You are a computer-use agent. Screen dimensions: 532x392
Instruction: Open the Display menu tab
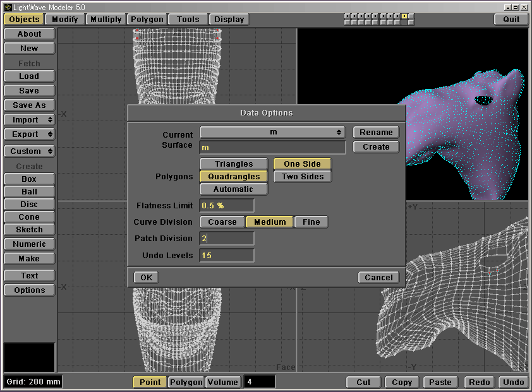tap(229, 19)
